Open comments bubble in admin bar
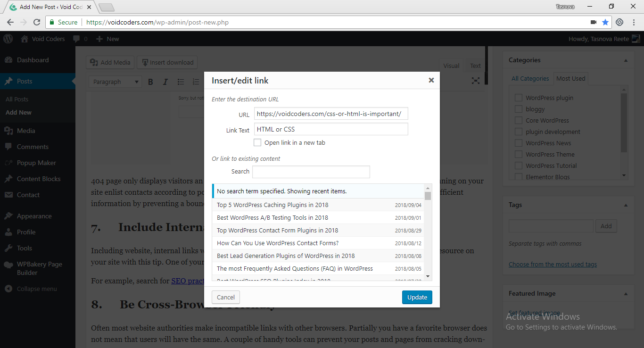The height and width of the screenshot is (348, 644). pyautogui.click(x=80, y=39)
